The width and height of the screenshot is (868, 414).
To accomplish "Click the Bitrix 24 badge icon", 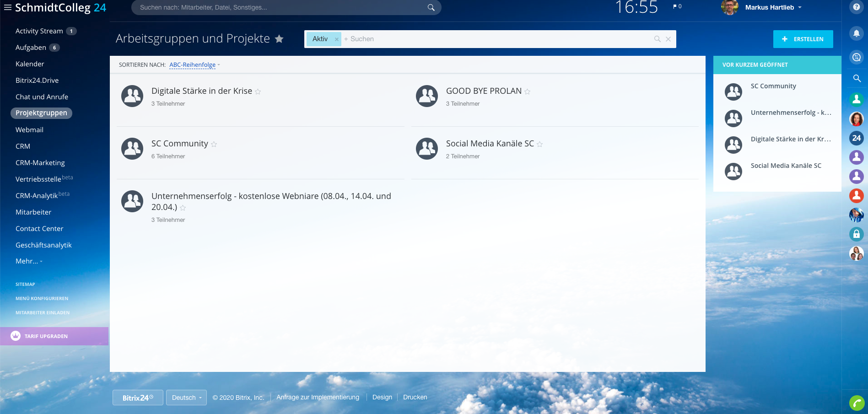I will coord(856,138).
